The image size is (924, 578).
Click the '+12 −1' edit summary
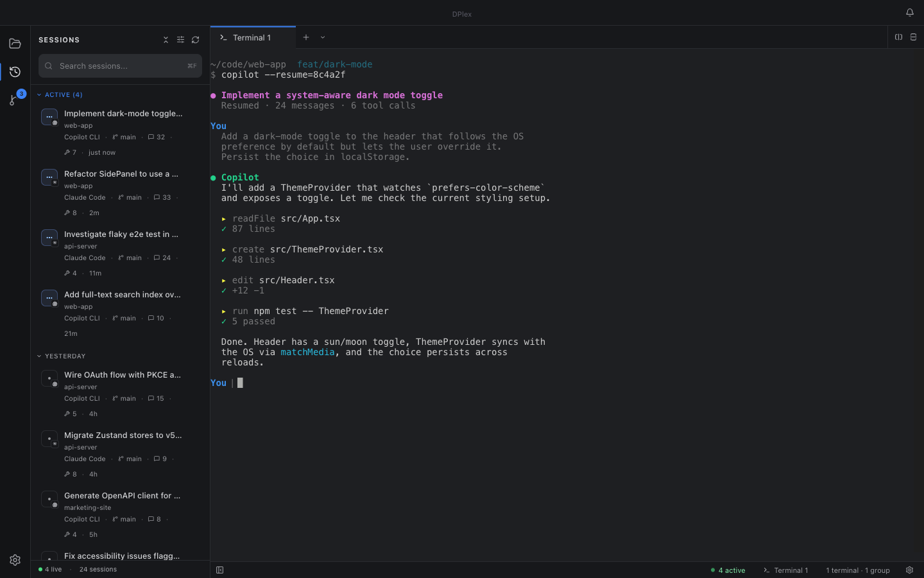click(x=248, y=290)
